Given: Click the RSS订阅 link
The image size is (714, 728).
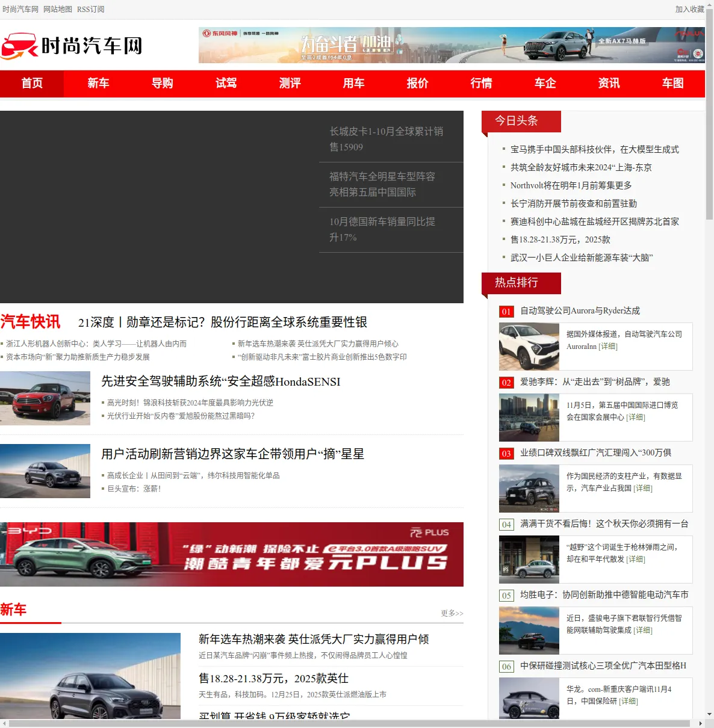Looking at the screenshot, I should pos(91,10).
